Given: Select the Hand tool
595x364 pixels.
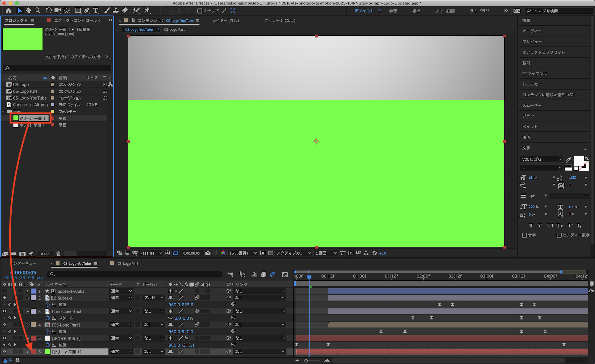Looking at the screenshot, I should (x=29, y=11).
